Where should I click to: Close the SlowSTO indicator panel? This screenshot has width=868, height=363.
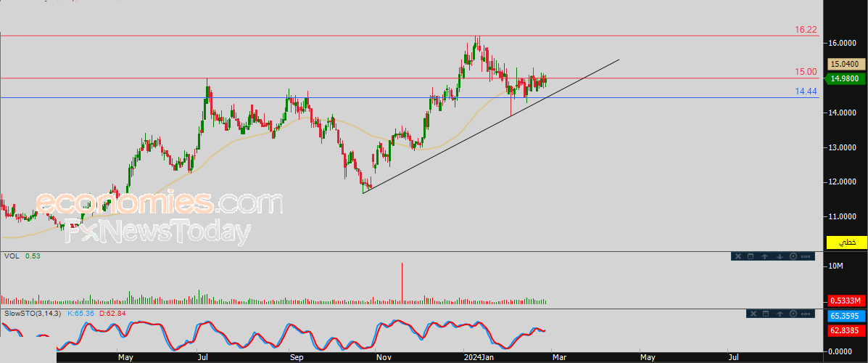point(753,314)
